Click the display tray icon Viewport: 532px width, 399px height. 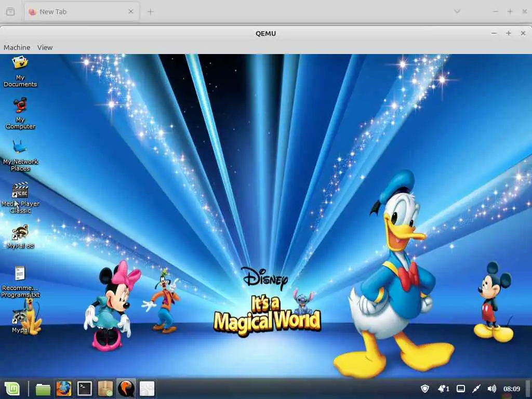pyautogui.click(x=461, y=389)
